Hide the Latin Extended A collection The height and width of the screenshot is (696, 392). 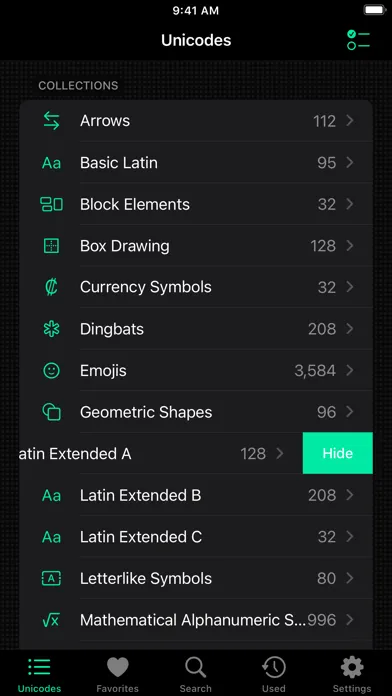(x=337, y=453)
